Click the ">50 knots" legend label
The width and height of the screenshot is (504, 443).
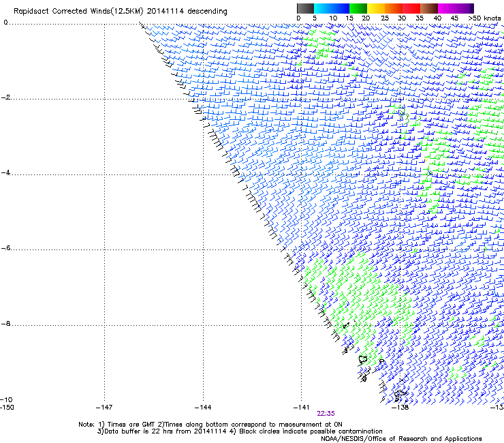click(484, 18)
